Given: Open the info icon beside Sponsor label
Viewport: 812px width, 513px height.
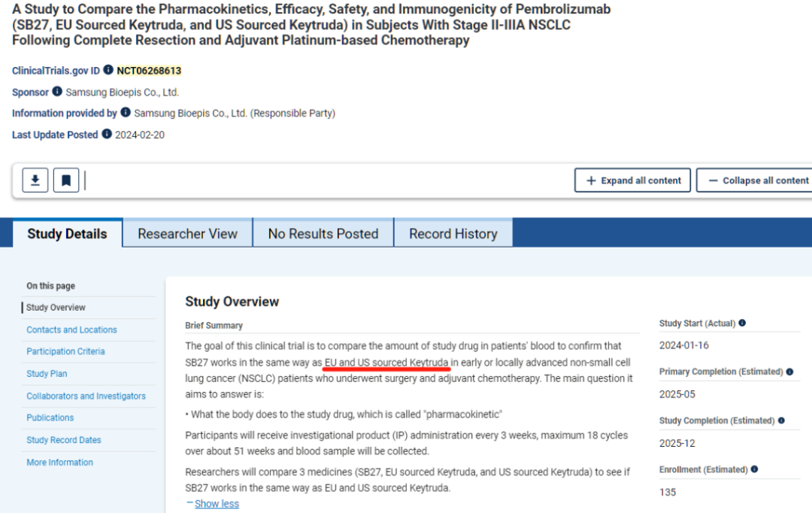Looking at the screenshot, I should (x=57, y=91).
